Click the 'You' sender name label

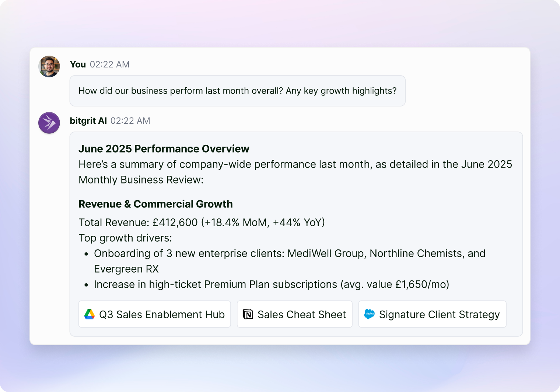pos(78,64)
